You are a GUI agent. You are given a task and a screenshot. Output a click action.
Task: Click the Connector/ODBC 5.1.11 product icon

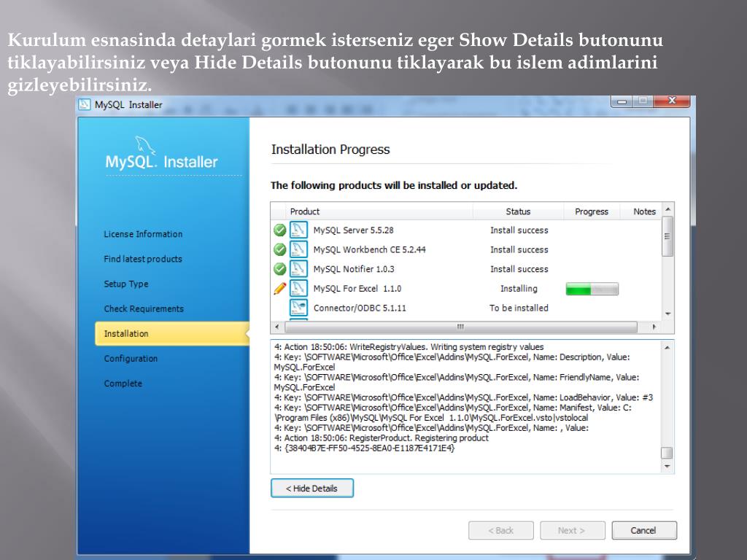tap(298, 308)
